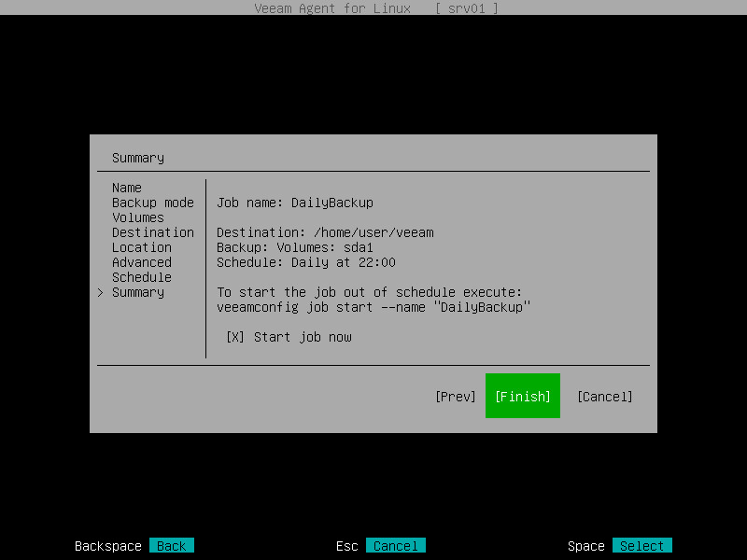This screenshot has height=560, width=747.
Task: Click the Summary heading at dialog top
Action: tap(138, 158)
